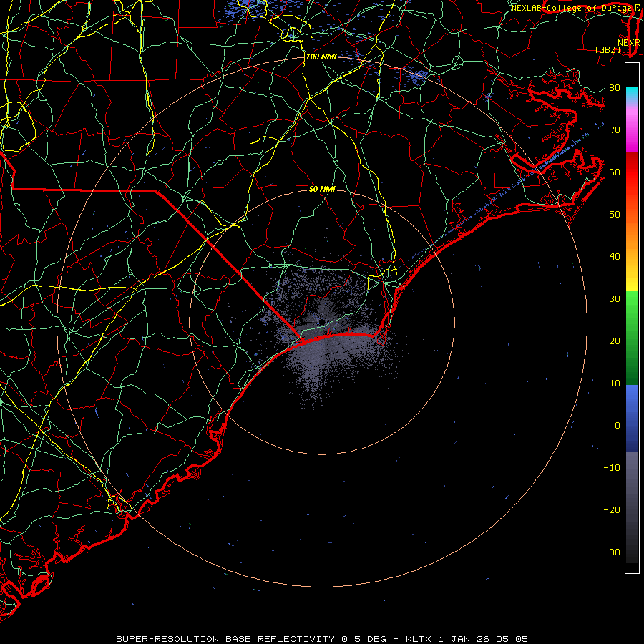Click the "50 NMI" range ring label
Image resolution: width=644 pixels, height=644 pixels.
pos(322,190)
